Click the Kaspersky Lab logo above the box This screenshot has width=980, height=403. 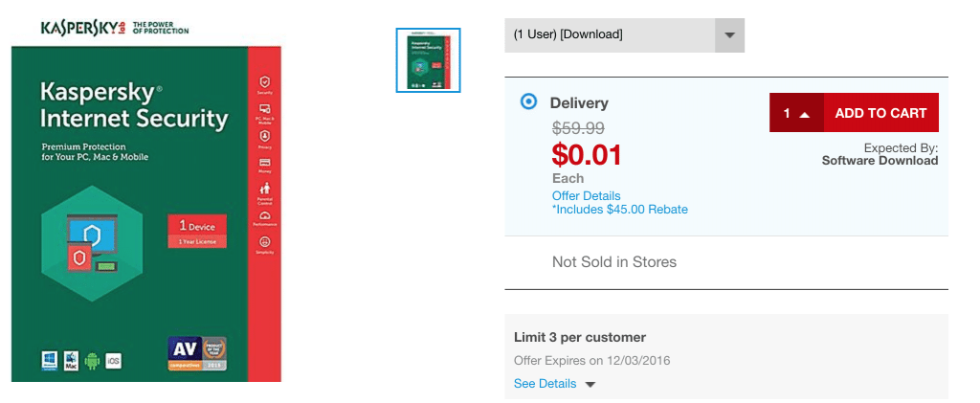[x=115, y=28]
